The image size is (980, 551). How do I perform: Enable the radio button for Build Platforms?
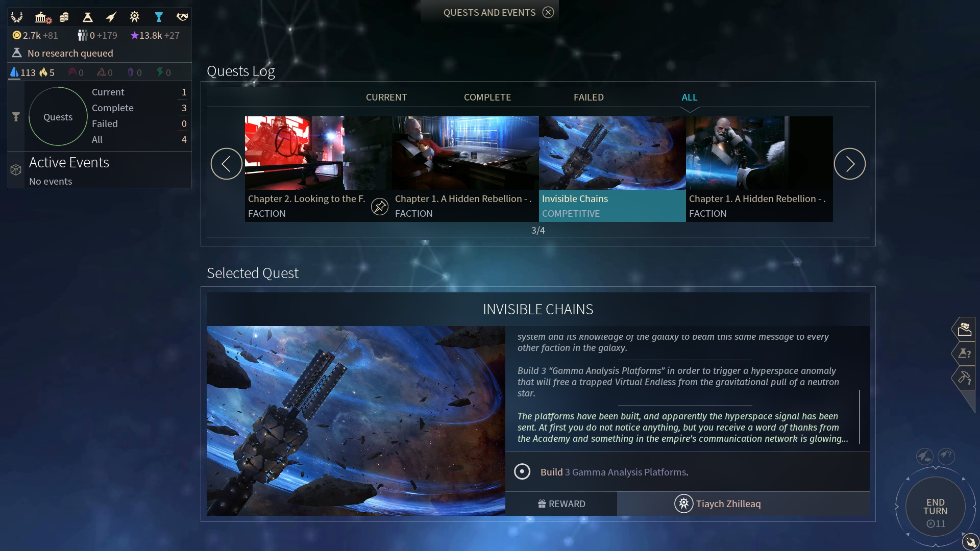[522, 471]
